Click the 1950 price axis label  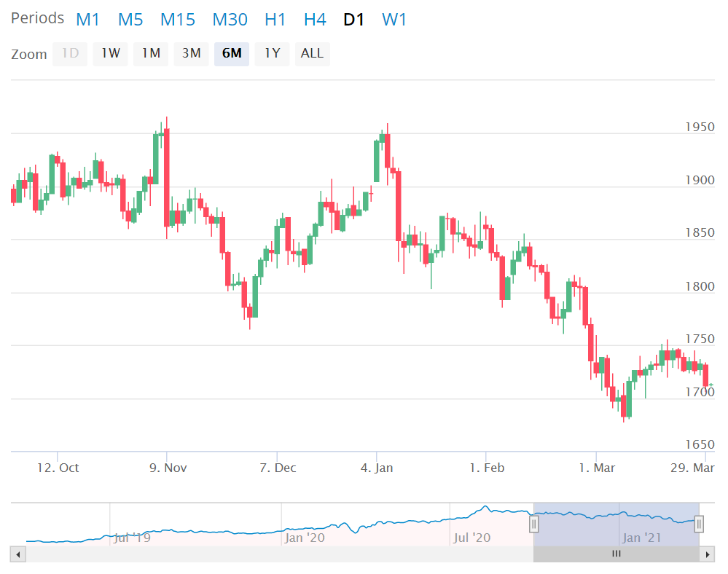(x=700, y=127)
